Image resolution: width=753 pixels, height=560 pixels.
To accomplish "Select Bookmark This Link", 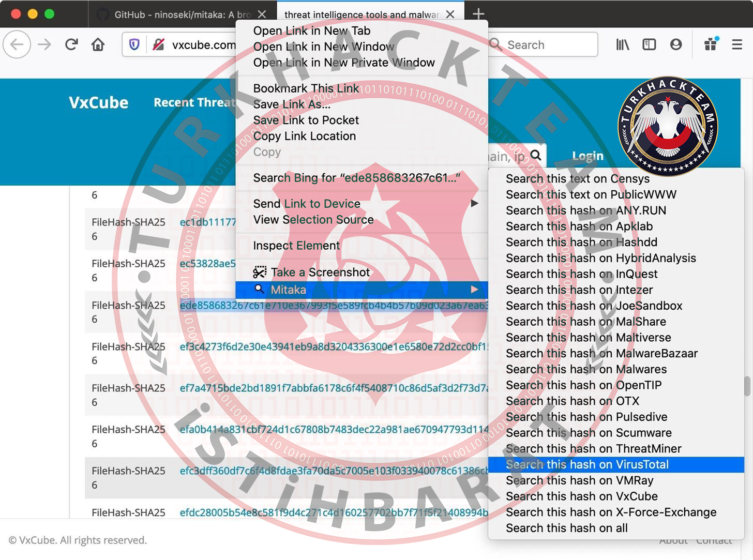I will click(x=362, y=89).
